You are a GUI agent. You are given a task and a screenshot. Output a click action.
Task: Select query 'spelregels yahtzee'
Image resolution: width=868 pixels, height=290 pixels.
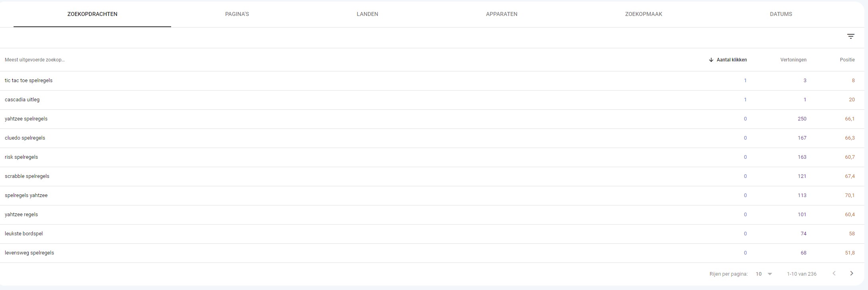(26, 195)
